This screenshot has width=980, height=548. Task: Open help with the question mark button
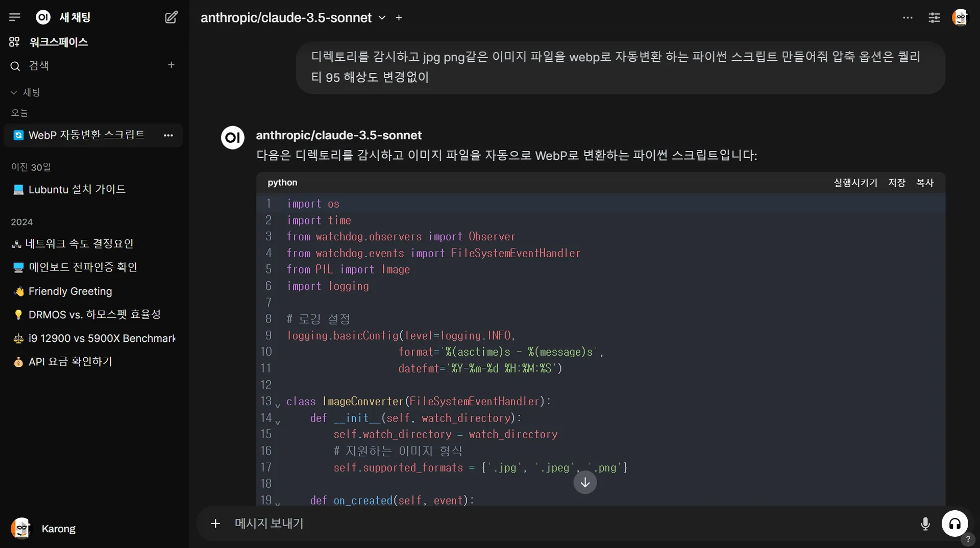968,539
